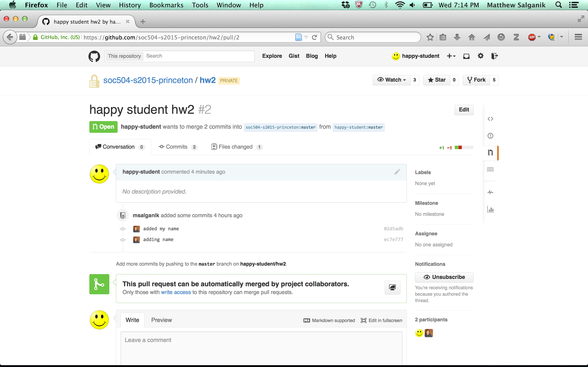The width and height of the screenshot is (588, 367).
Task: Open the Wiki book icon in sidebar
Action: coord(490,170)
